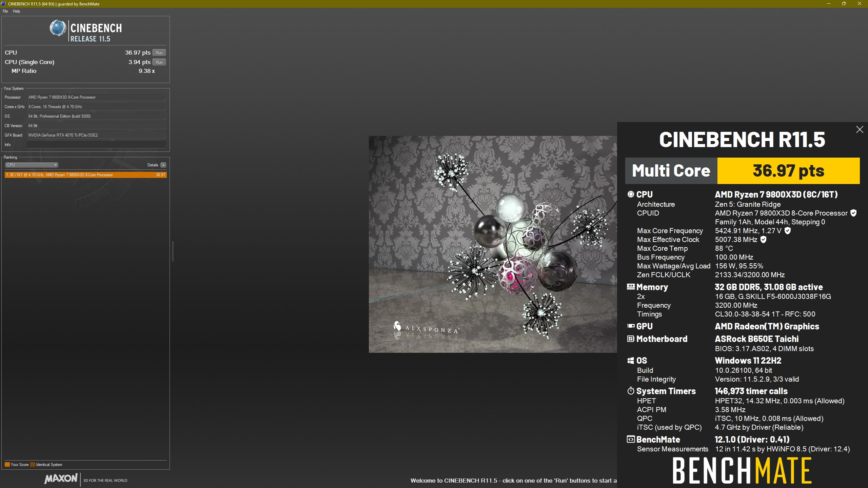The height and width of the screenshot is (488, 868).
Task: Click the panel splitter grip handle
Action: tap(173, 251)
